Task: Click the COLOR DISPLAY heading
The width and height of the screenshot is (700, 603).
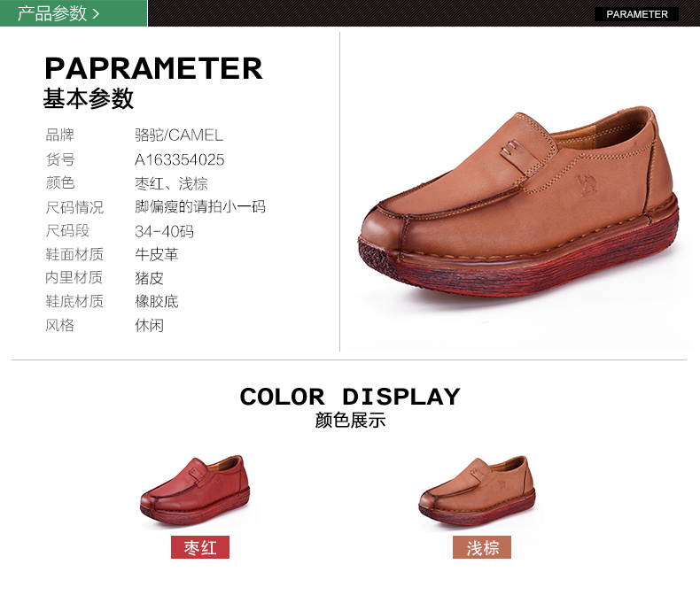Action: coord(350,397)
